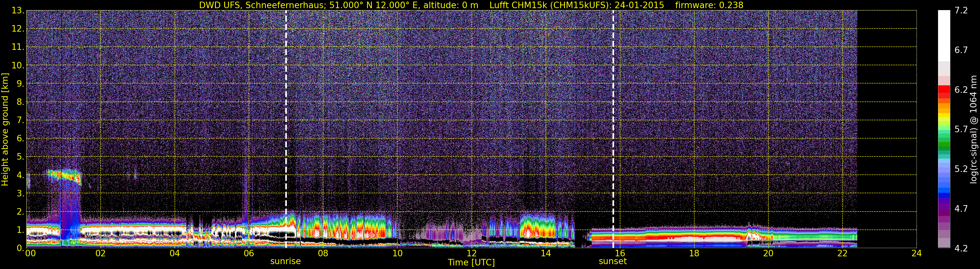
Task: Click the 'Height above ground [km]' axis label
Action: (5, 129)
